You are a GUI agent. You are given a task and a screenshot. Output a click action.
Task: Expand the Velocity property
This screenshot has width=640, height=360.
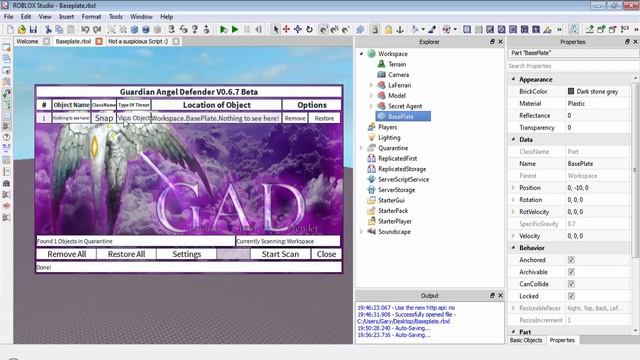pos(513,236)
